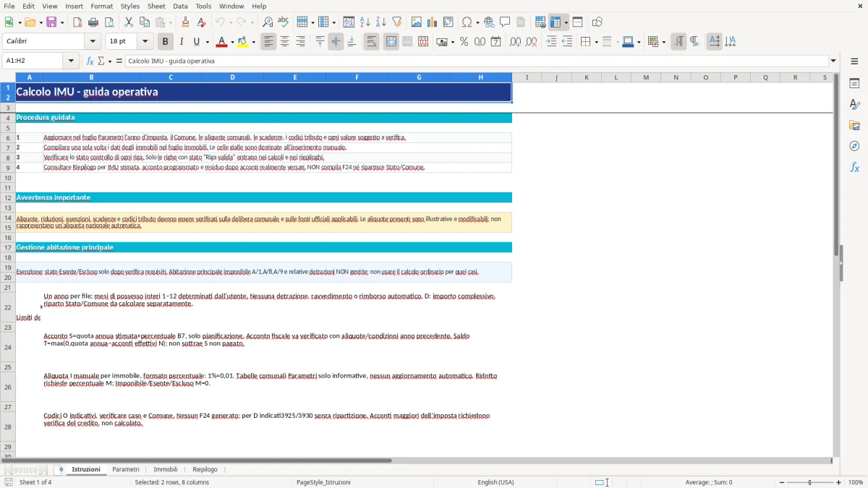The image size is (868, 488).
Task: Open the sidebar Functions fx icon
Action: (x=854, y=167)
